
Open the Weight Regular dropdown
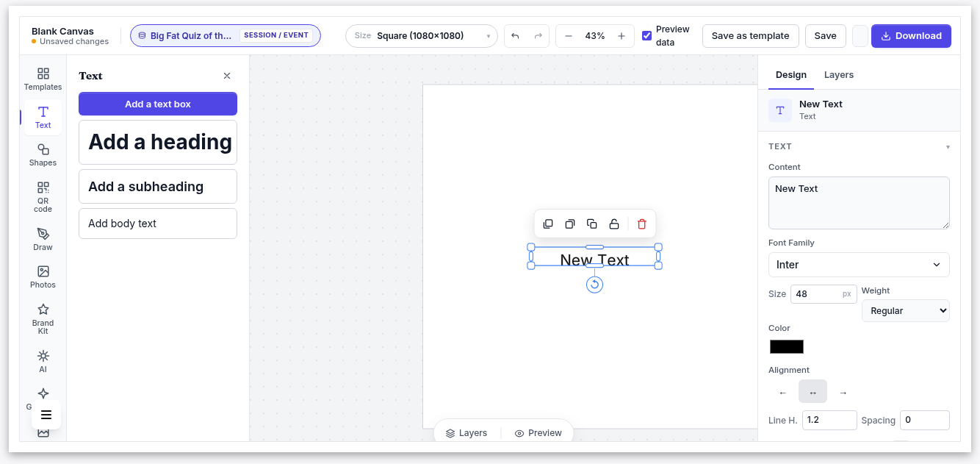pyautogui.click(x=905, y=310)
